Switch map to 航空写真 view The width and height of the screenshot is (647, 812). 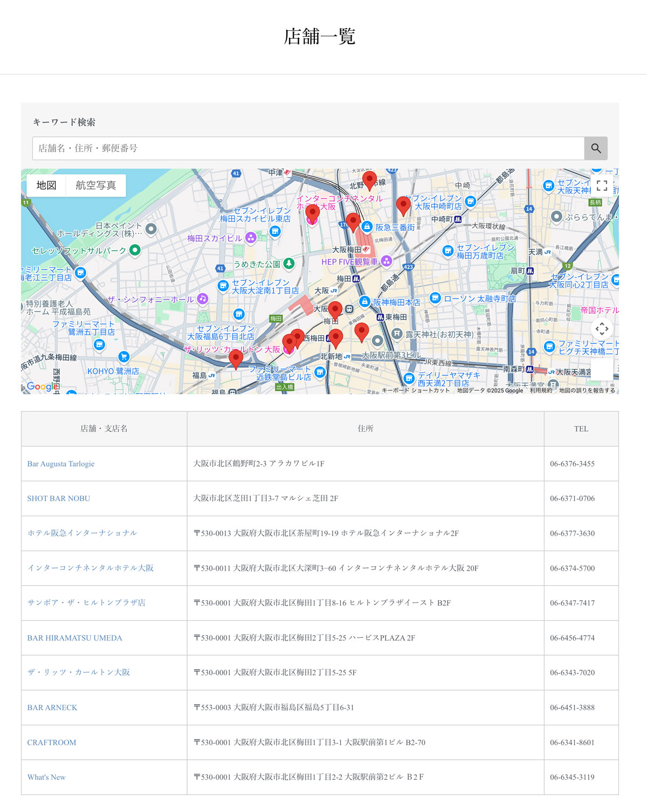(x=96, y=185)
